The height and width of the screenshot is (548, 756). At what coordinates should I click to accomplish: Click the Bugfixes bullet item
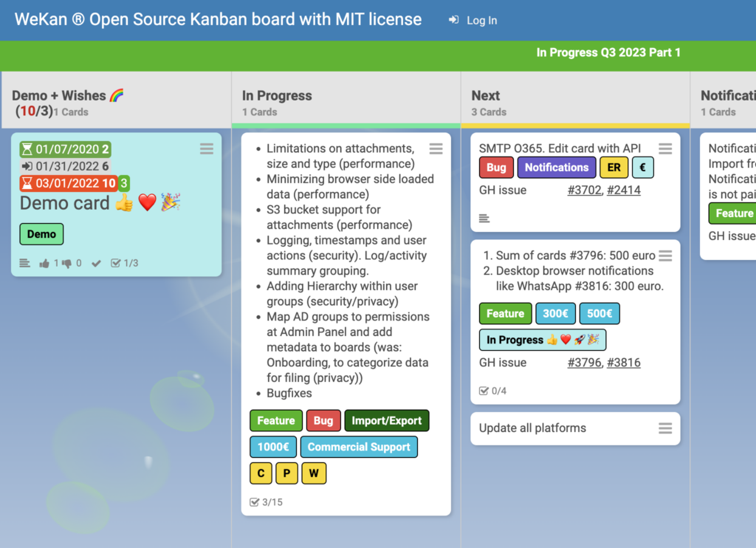point(289,393)
